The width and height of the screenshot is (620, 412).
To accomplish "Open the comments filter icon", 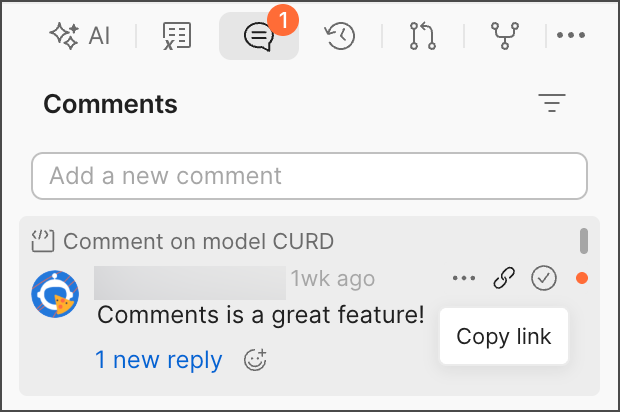I will click(x=552, y=103).
